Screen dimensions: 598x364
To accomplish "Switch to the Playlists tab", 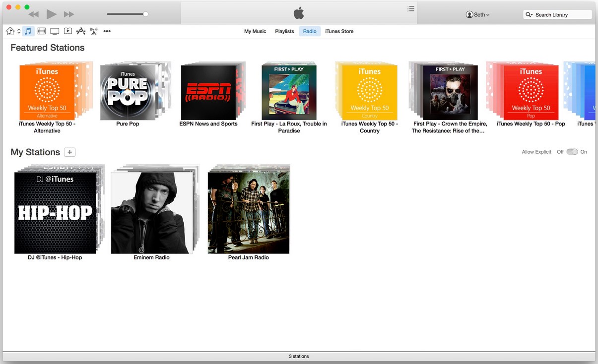I will [284, 31].
